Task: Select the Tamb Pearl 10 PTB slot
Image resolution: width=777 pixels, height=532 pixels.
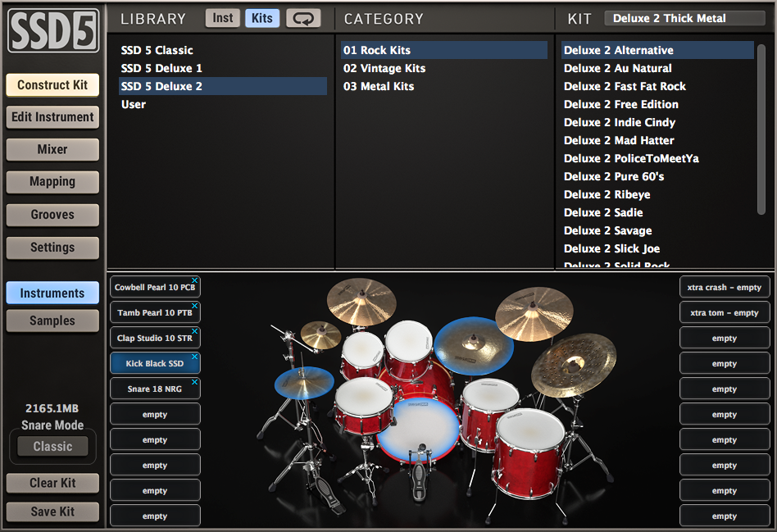Action: pos(155,313)
